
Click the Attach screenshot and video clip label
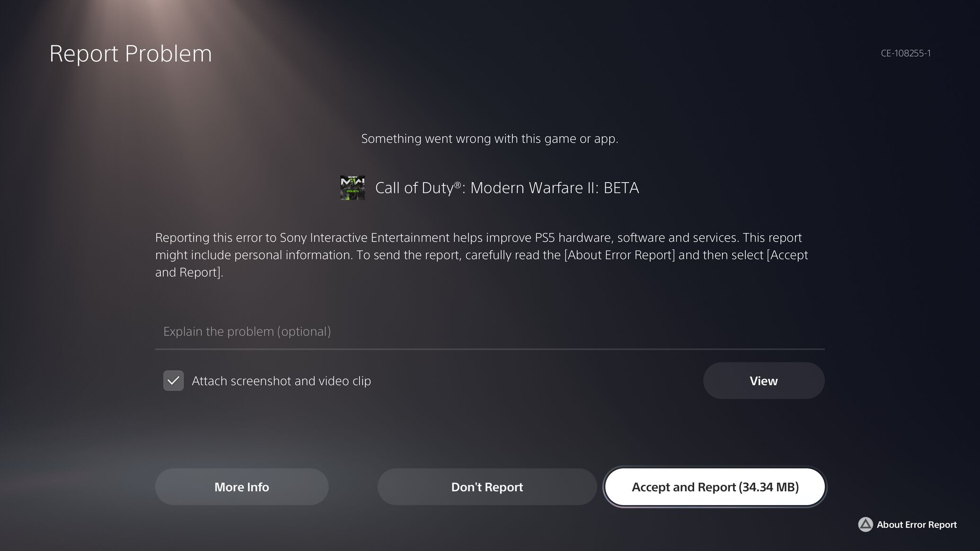[281, 381]
